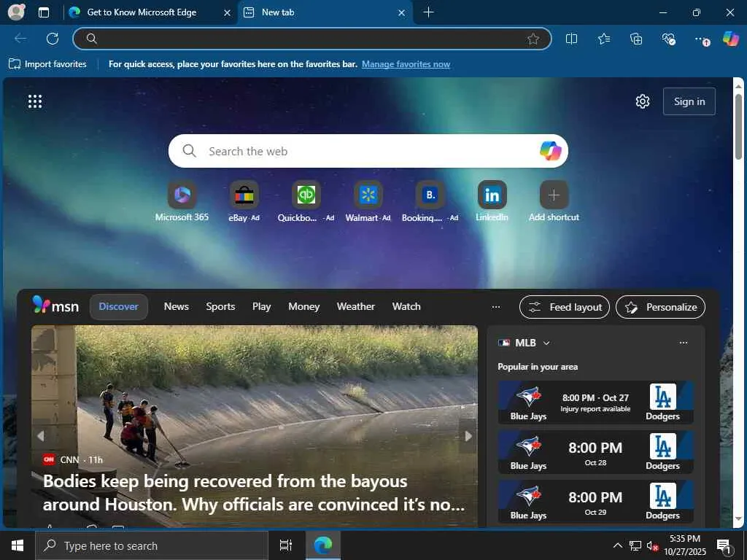Open the Manage favorites now link
Image resolution: width=747 pixels, height=560 pixels.
(x=406, y=64)
